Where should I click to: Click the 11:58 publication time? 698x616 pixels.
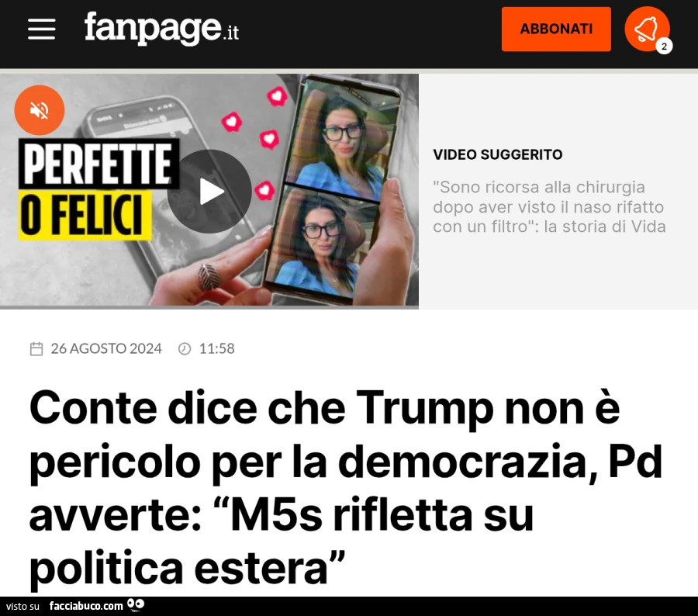(216, 349)
